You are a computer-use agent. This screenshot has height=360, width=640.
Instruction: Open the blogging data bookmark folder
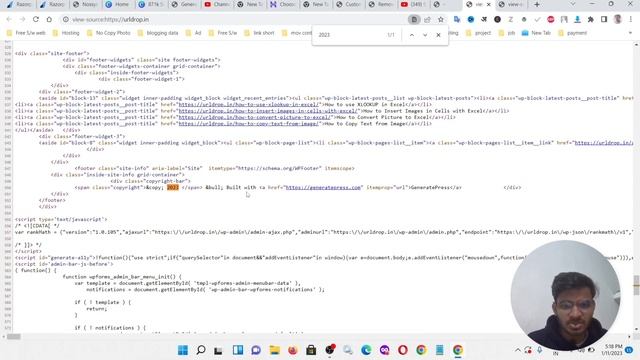tap(158, 33)
